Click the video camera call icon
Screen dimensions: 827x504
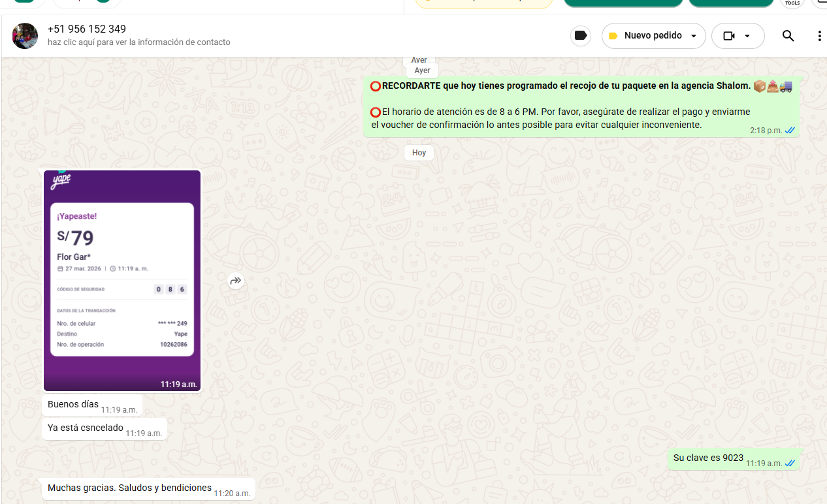click(729, 36)
